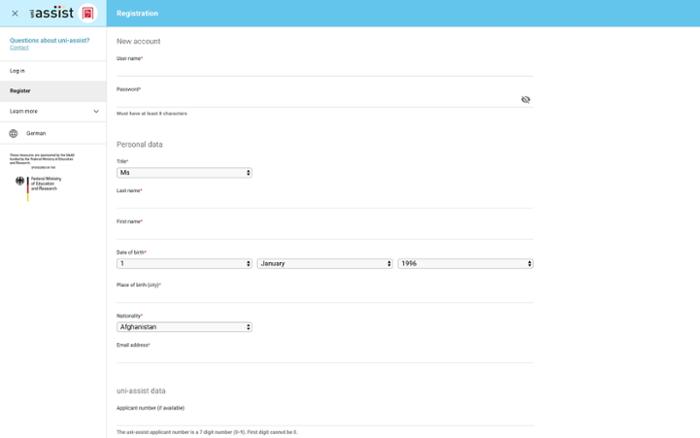
Task: Open the Contact link
Action: pos(19,47)
